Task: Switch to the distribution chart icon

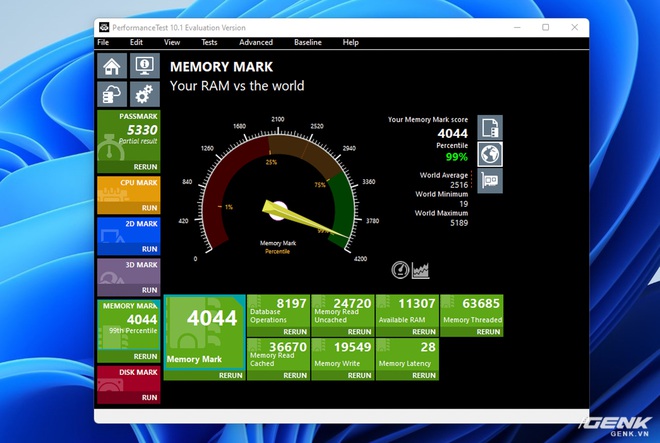Action: 420,270
